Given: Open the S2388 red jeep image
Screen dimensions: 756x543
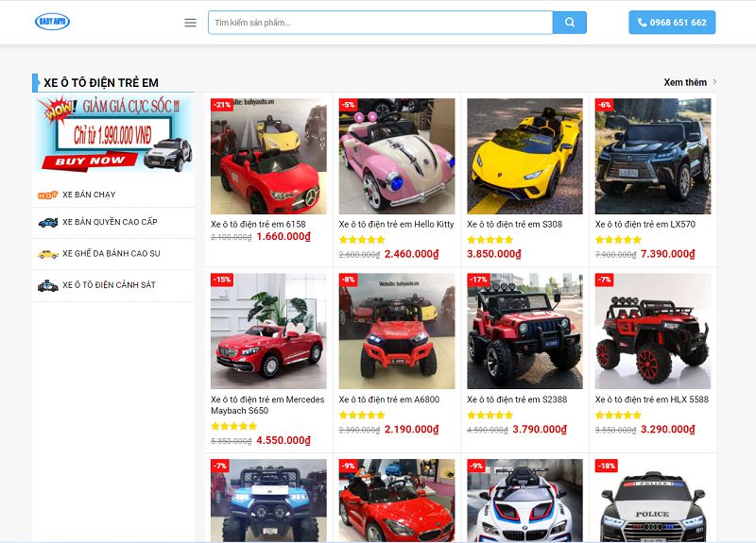Looking at the screenshot, I should (524, 331).
